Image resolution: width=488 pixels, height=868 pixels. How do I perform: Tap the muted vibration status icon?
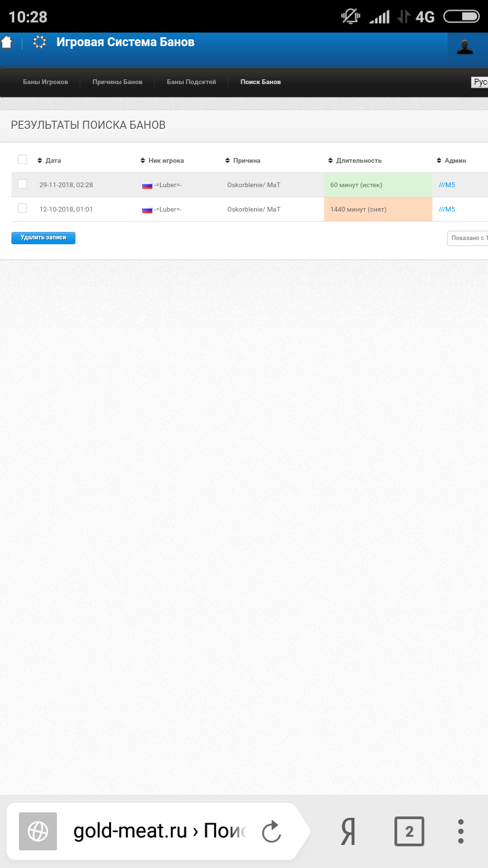pyautogui.click(x=350, y=16)
